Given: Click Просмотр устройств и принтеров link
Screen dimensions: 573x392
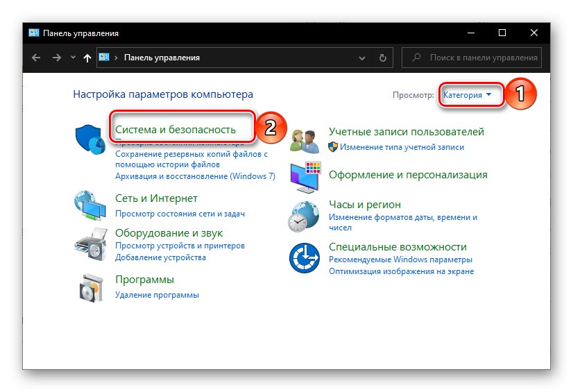Looking at the screenshot, I should (x=180, y=246).
